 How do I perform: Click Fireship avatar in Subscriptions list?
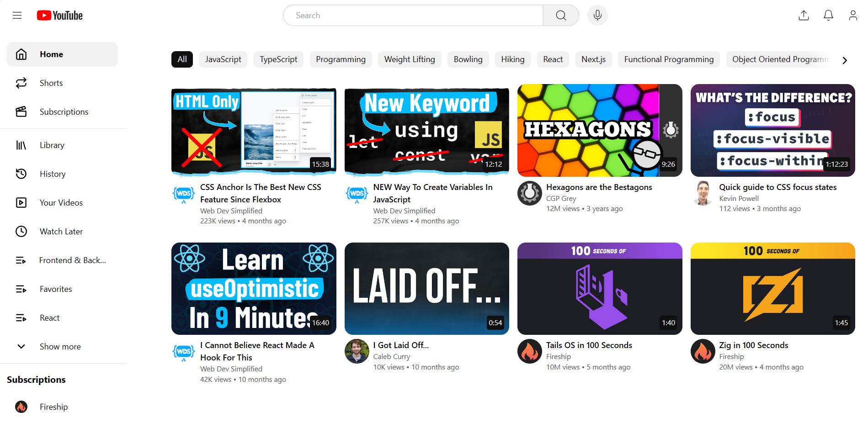click(21, 407)
